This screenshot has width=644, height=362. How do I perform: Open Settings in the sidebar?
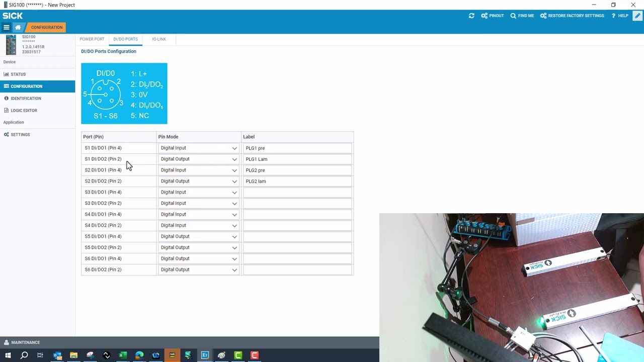(x=38, y=135)
